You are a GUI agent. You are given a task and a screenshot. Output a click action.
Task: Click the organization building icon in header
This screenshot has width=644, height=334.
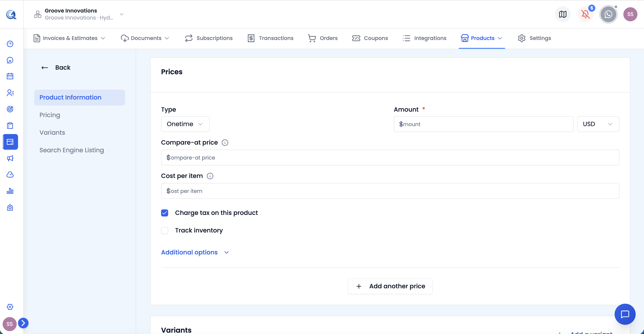click(x=38, y=15)
